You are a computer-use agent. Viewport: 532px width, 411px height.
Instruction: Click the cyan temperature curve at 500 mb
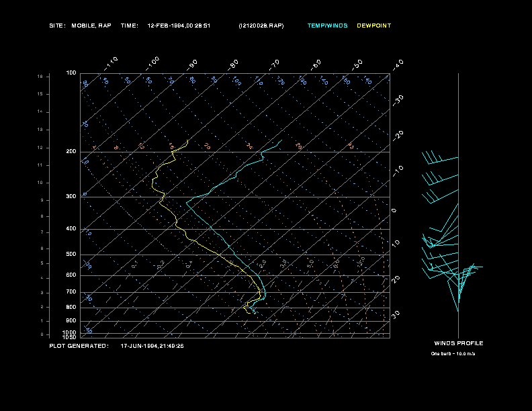click(234, 255)
